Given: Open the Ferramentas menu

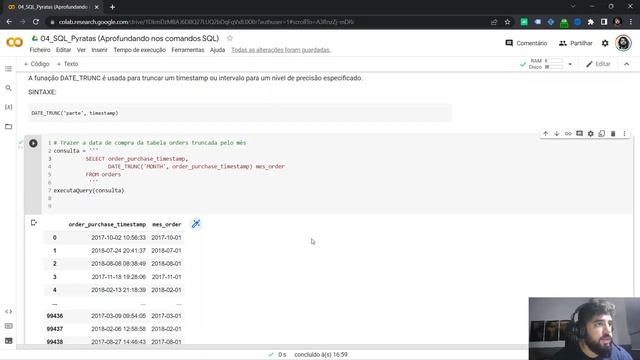Looking at the screenshot, I should point(188,50).
